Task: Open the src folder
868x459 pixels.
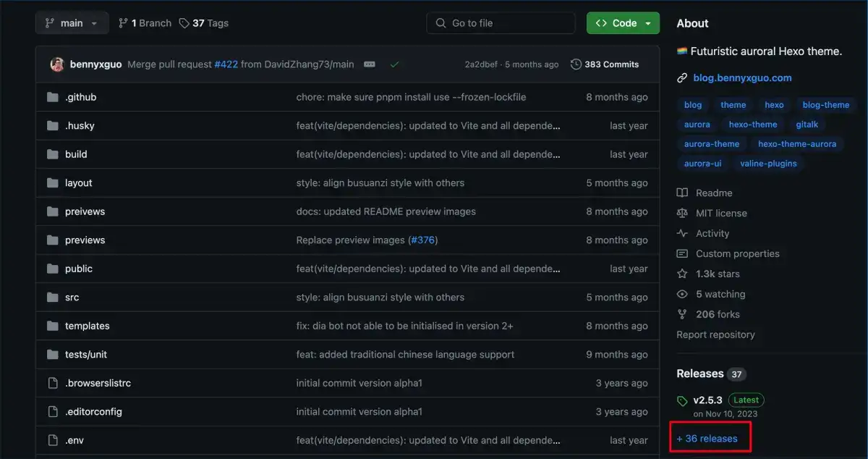Action: (x=71, y=297)
